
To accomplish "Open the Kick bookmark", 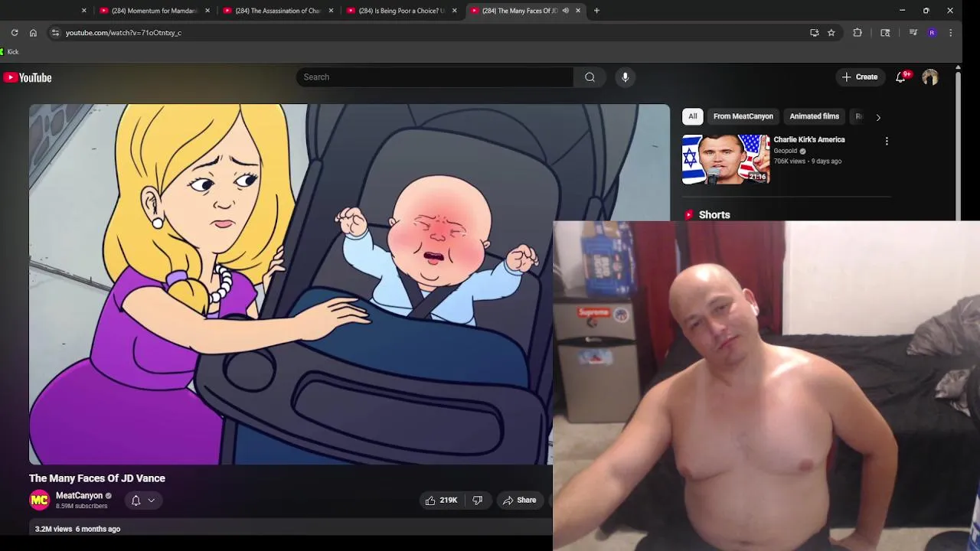I will pyautogui.click(x=10, y=52).
